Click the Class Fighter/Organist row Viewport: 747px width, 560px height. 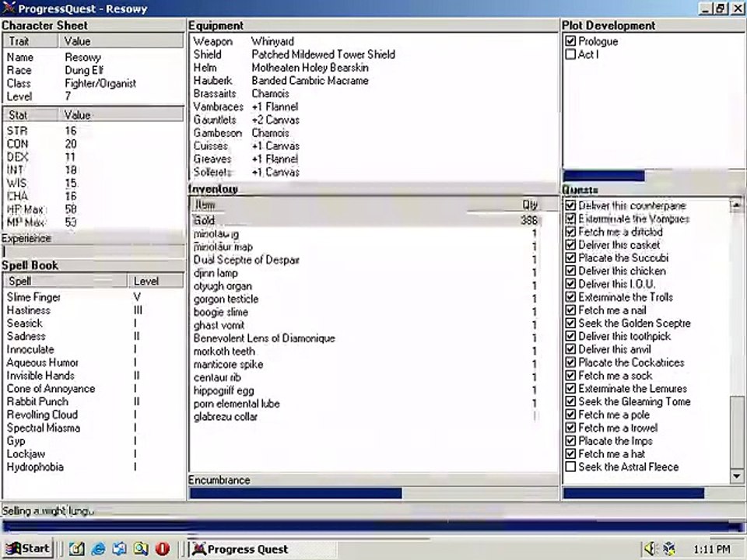tap(93, 83)
